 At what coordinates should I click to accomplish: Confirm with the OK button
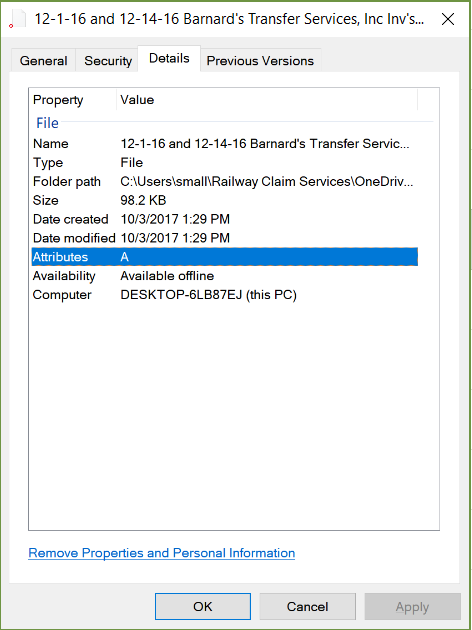(203, 606)
